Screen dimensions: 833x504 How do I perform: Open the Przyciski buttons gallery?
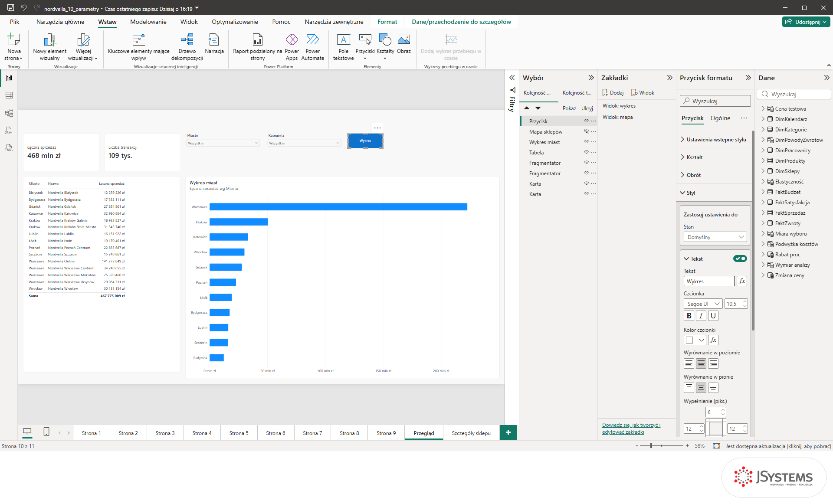[365, 47]
